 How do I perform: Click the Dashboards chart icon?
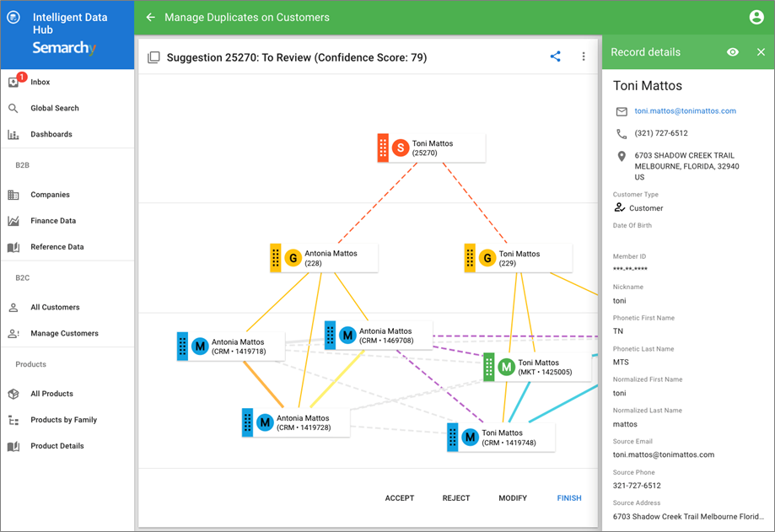(13, 134)
